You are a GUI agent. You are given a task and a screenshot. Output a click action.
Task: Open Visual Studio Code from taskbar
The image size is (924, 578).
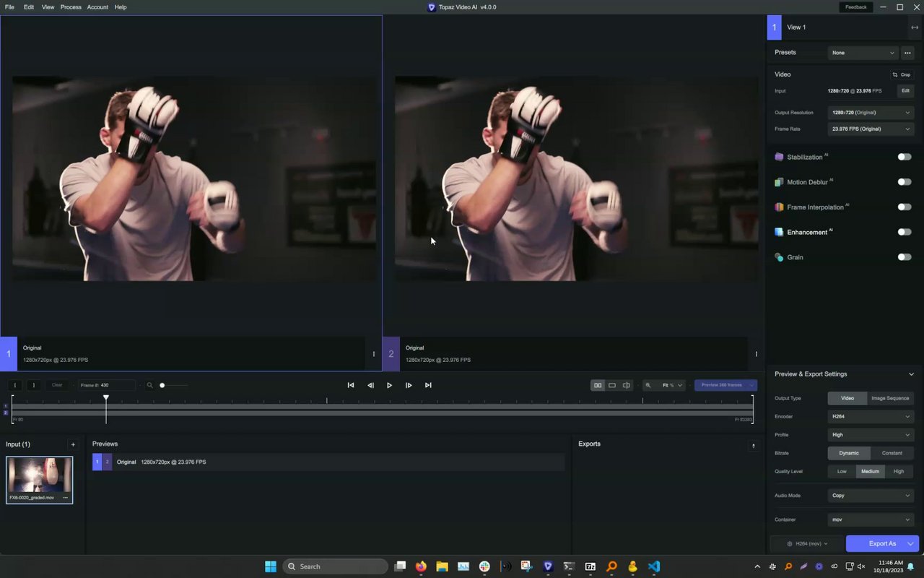654,566
